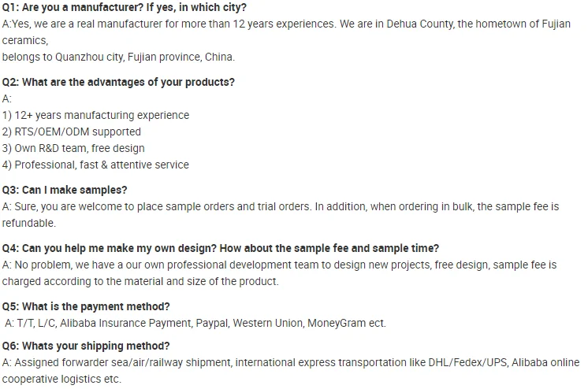Viewport: 588px width, 389px height.
Task: Click the word ceramics in Q1 answer
Action: pos(25,40)
